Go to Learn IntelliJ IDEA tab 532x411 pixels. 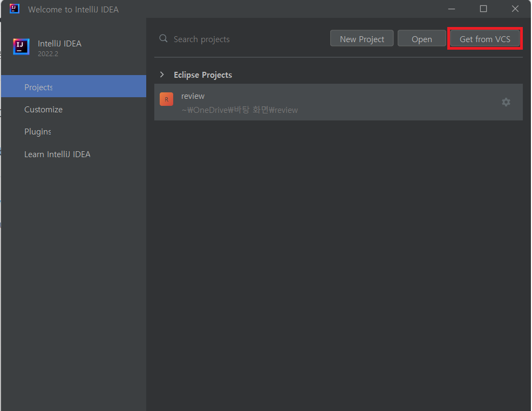pos(73,154)
